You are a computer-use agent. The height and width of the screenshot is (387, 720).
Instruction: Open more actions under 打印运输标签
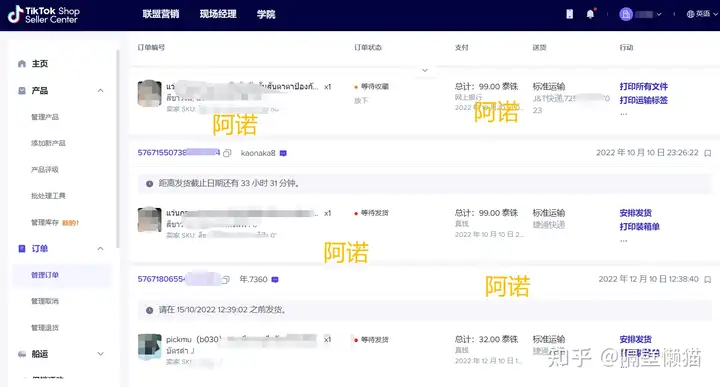624,113
